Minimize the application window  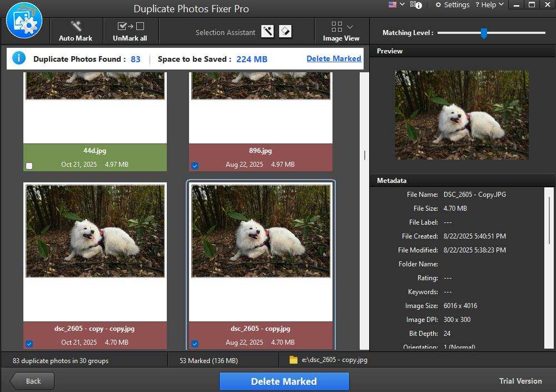tap(517, 5)
